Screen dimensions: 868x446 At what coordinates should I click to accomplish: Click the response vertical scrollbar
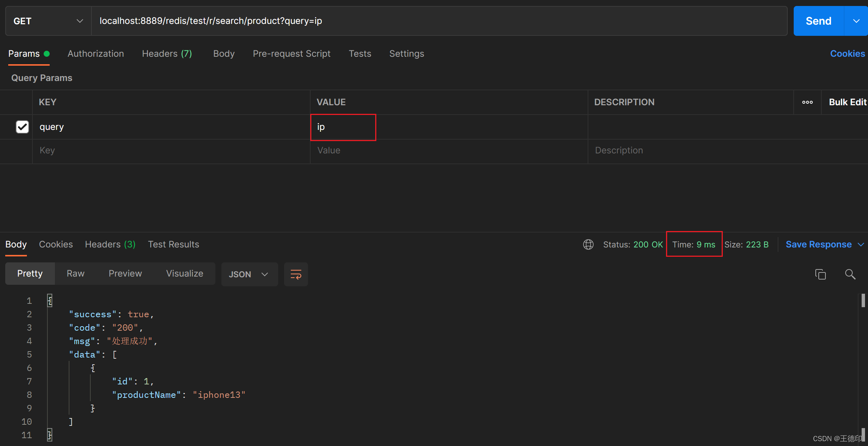[863, 368]
